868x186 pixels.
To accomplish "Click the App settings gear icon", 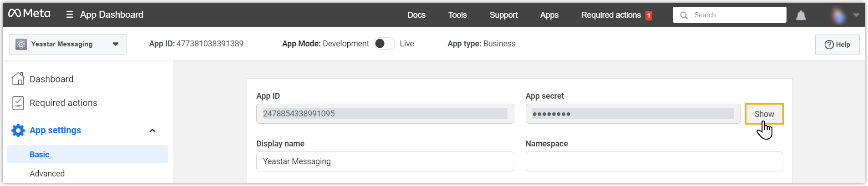I will click(x=18, y=131).
